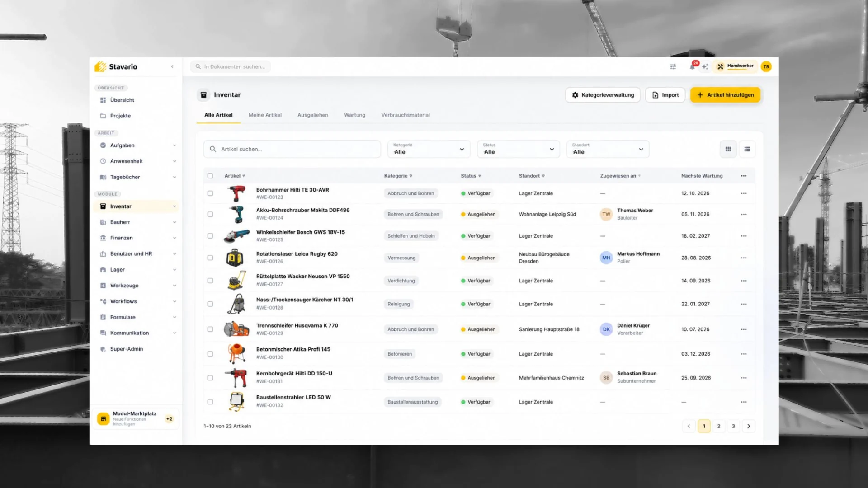The height and width of the screenshot is (488, 868).
Task: Select checkbox for Rüttelplatte Wacker Neuson VP 1550
Action: click(x=210, y=281)
